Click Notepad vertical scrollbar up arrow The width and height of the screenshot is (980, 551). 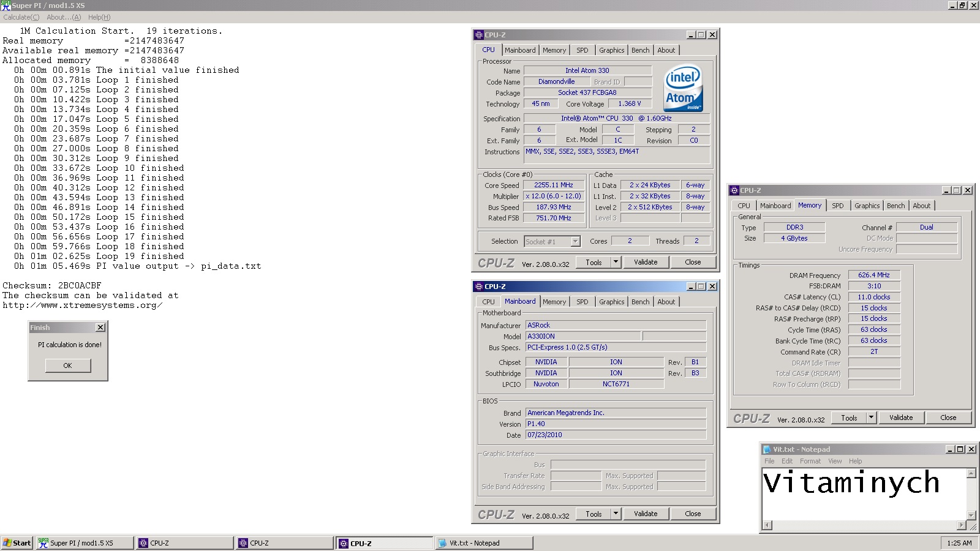(x=971, y=473)
